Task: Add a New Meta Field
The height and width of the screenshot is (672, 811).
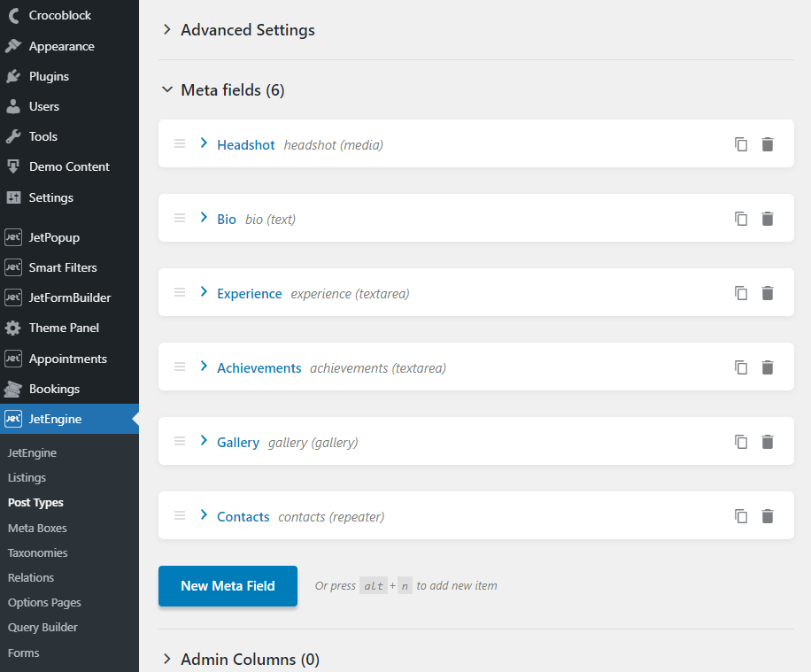Action: click(x=228, y=585)
